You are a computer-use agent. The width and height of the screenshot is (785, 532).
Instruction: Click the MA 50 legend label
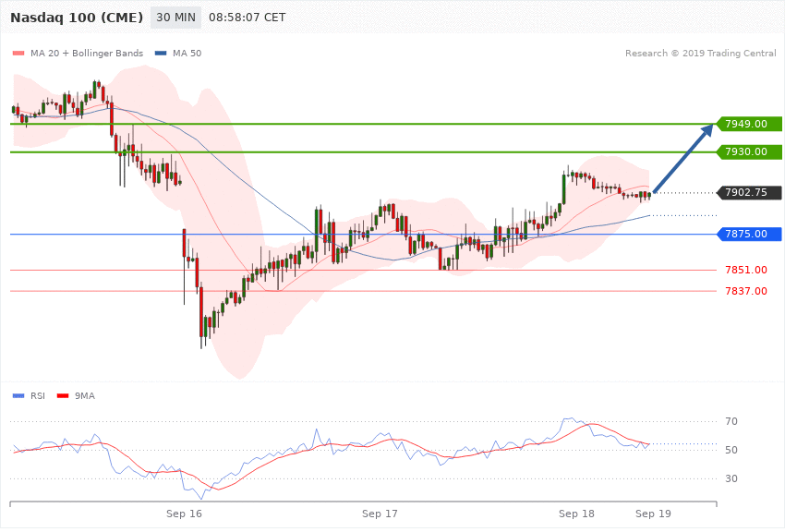[x=187, y=53]
